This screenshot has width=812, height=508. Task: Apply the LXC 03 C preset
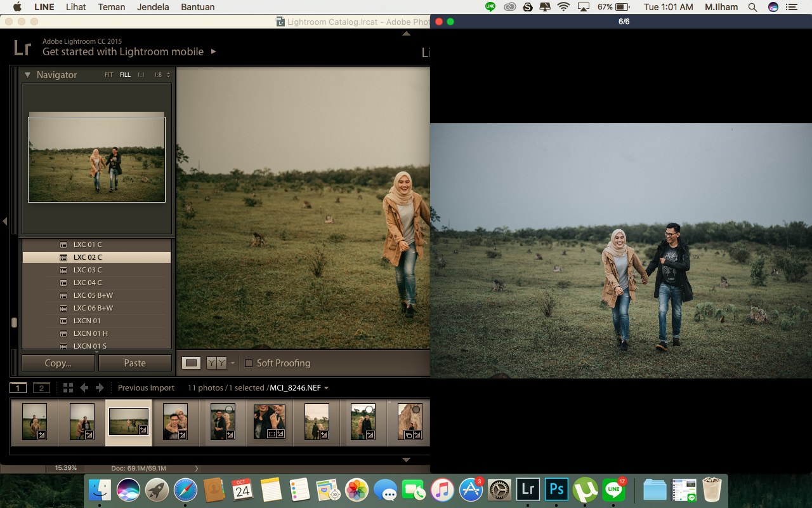pos(96,270)
